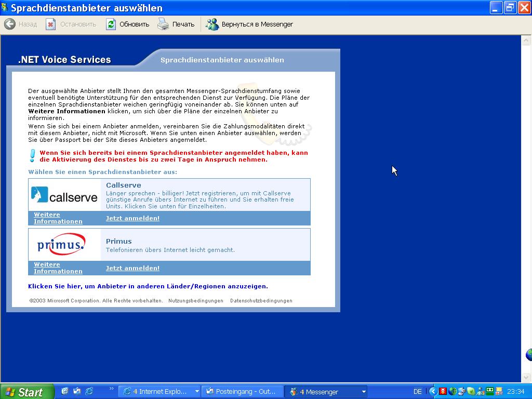Click the Messenger buddy tray icon

(x=481, y=391)
